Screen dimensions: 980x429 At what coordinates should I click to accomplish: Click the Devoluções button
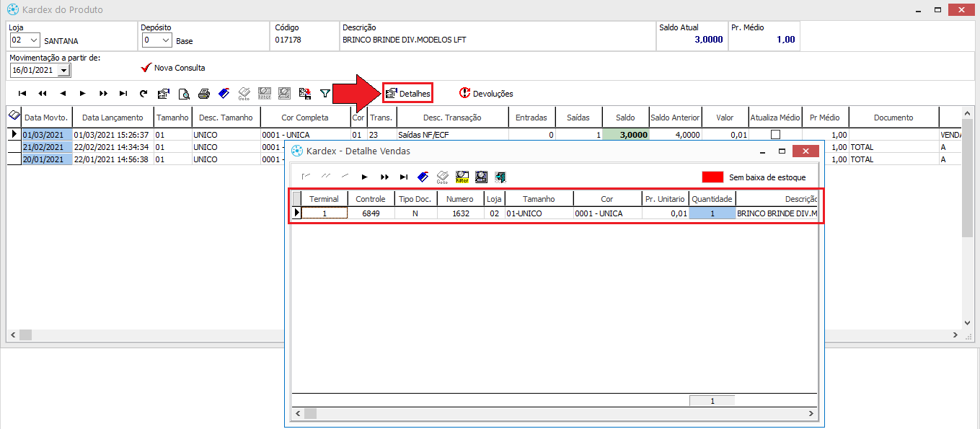[487, 94]
